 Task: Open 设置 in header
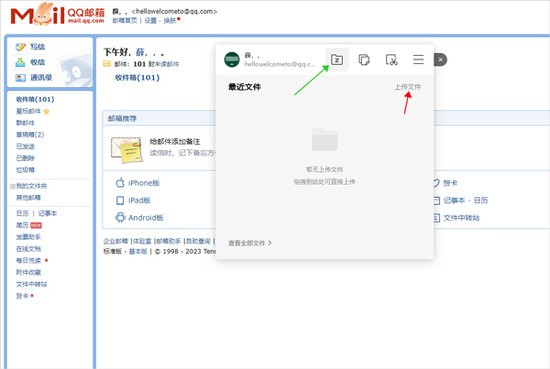[x=150, y=20]
